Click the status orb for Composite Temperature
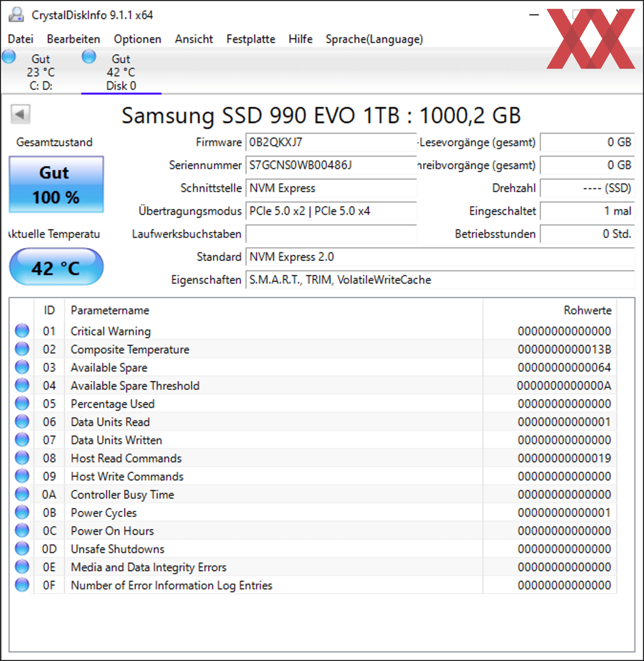Image resolution: width=644 pixels, height=661 pixels. (22, 349)
